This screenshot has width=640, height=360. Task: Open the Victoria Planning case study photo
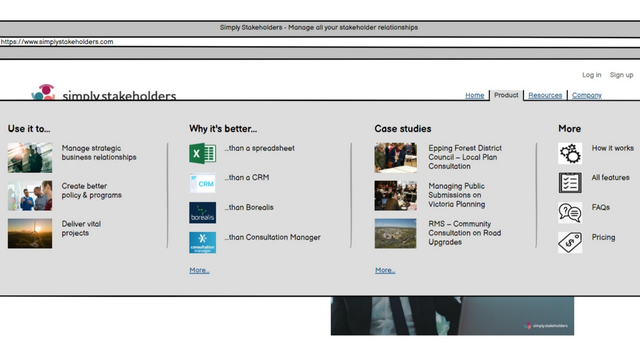click(x=396, y=196)
